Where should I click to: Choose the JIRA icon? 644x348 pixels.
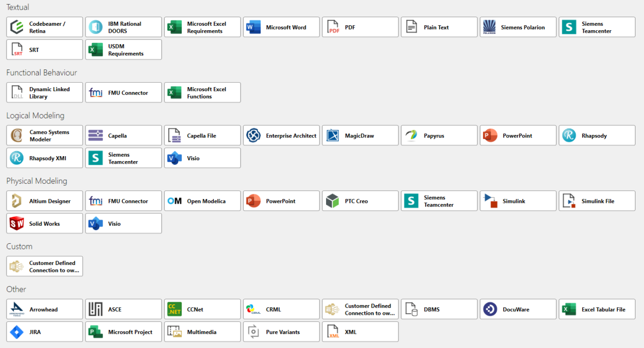(17, 332)
